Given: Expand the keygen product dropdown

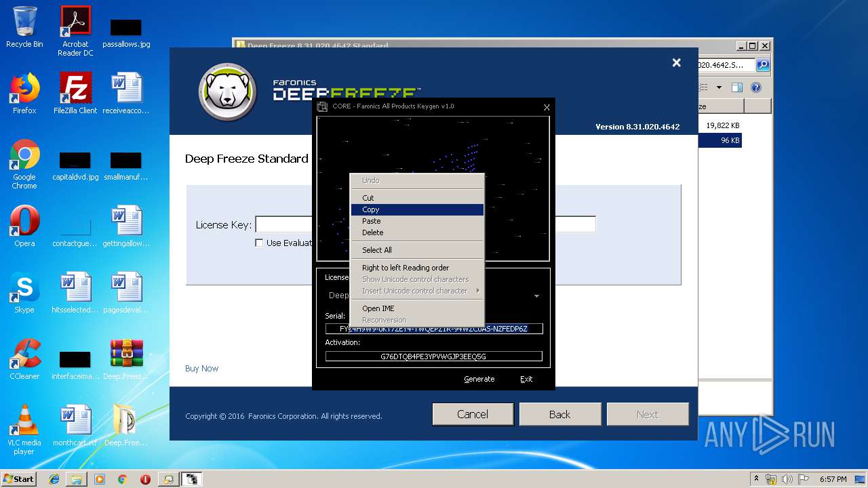Looking at the screenshot, I should (x=536, y=296).
